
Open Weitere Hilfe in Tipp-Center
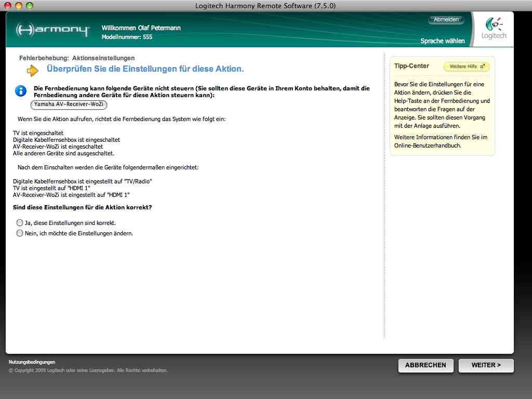466,66
